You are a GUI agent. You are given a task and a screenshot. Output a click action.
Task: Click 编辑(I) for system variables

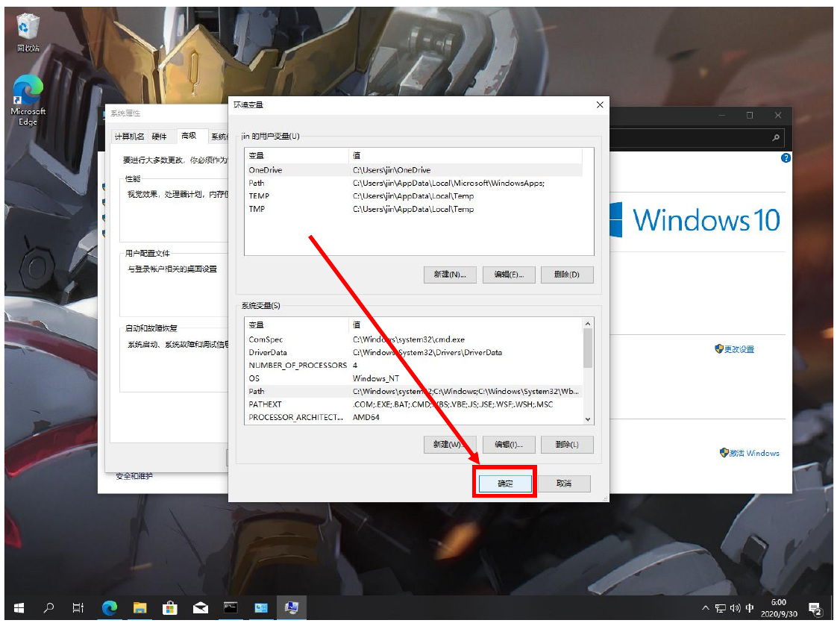(509, 445)
